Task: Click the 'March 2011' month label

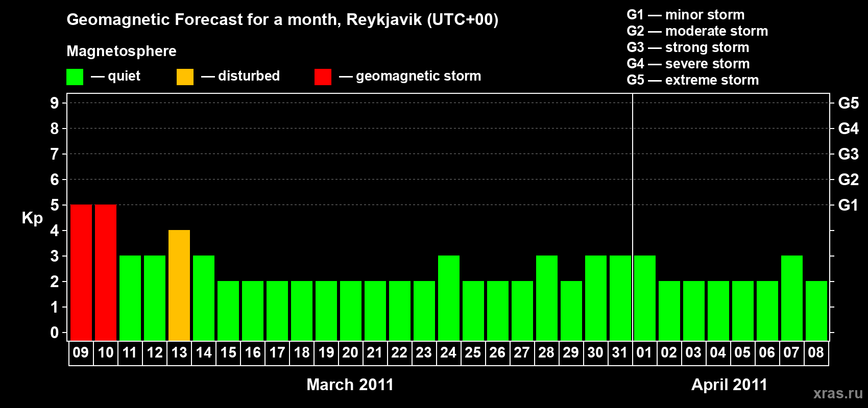Action: (350, 385)
